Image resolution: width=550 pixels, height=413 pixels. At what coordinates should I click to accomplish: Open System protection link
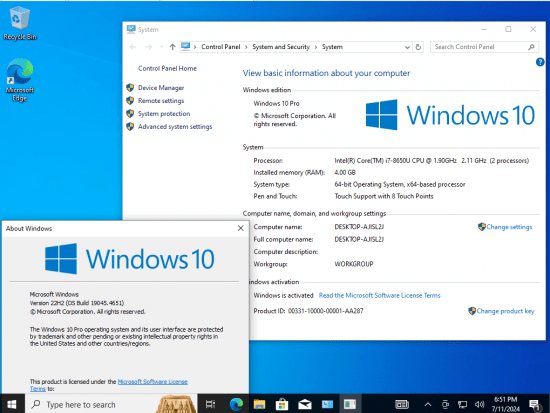tap(164, 114)
